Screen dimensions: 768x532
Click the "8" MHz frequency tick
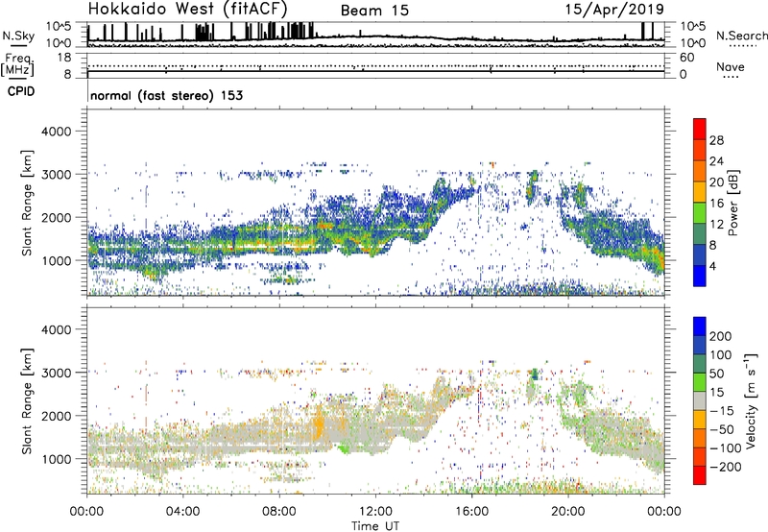(x=67, y=74)
